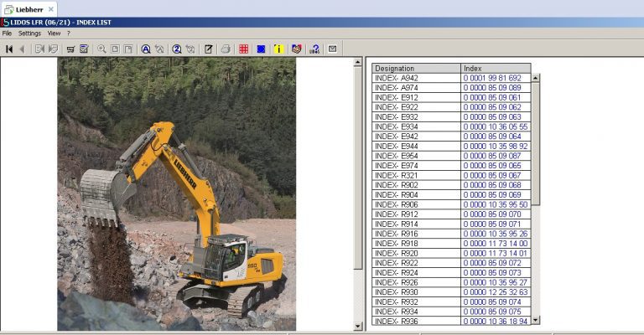This screenshot has height=335, width=644.
Task: Select row INDEX- R914
Action: [451, 224]
